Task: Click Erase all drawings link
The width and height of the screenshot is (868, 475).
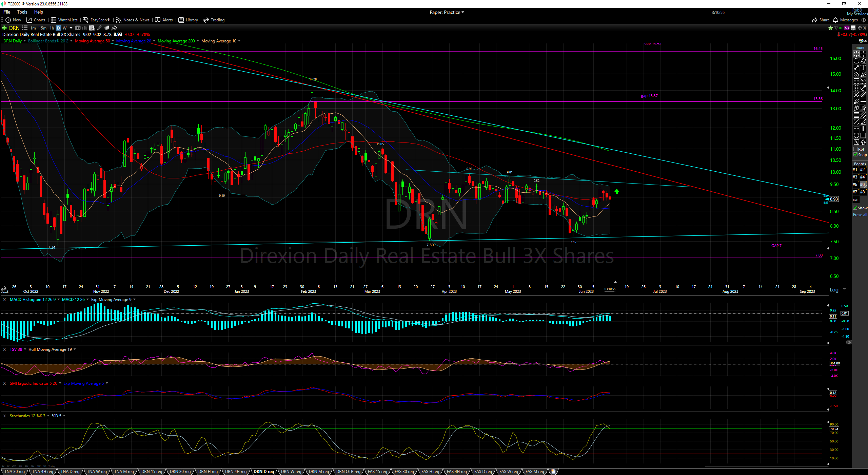Action: click(x=860, y=215)
